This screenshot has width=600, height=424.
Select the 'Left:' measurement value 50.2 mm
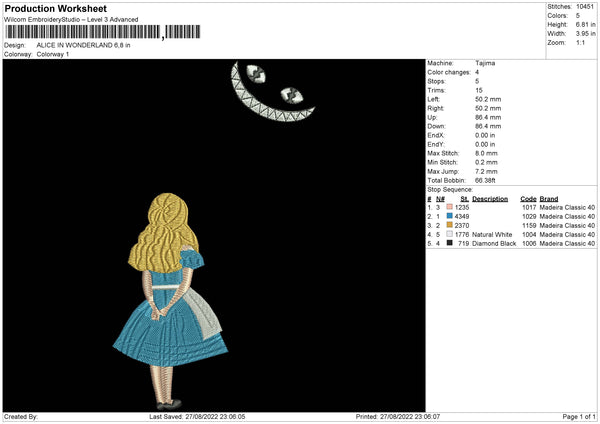[488, 99]
